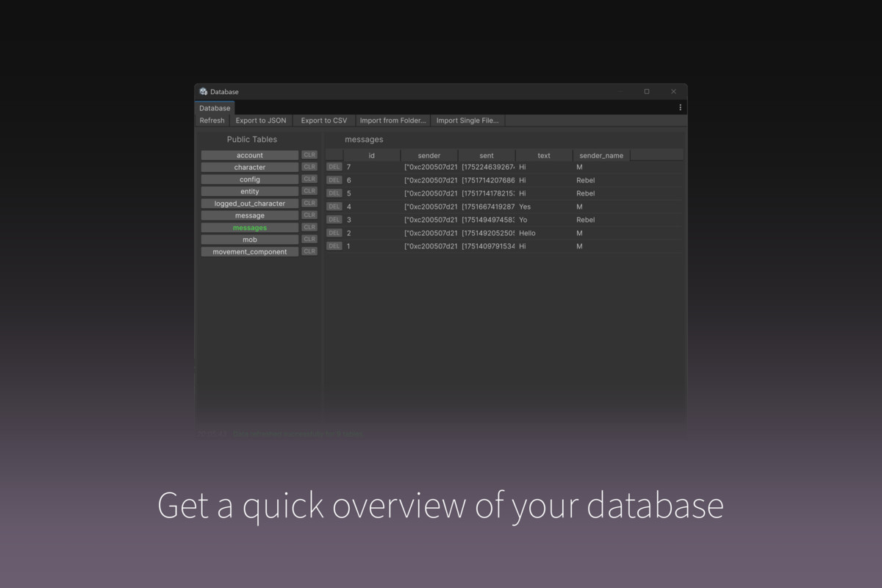
Task: Sort by the sender_name column header
Action: 600,155
